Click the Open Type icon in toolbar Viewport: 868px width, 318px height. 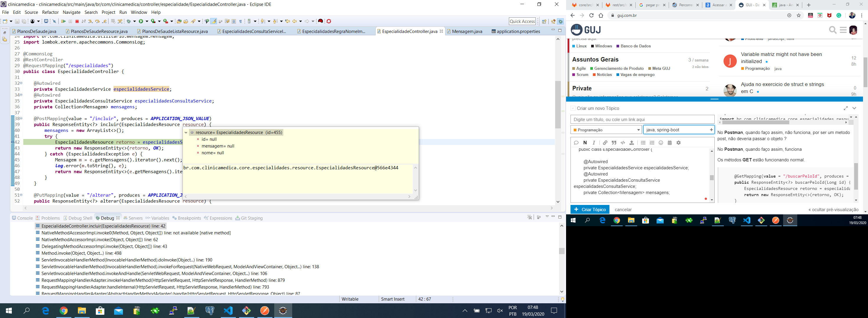pos(179,21)
